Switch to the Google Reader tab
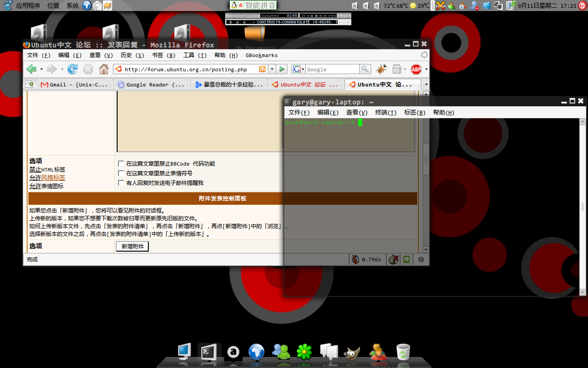 click(x=152, y=85)
